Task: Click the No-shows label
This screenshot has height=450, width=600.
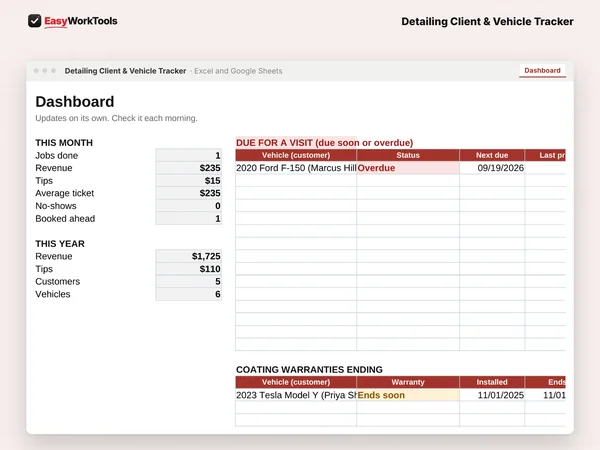Action: pos(56,206)
